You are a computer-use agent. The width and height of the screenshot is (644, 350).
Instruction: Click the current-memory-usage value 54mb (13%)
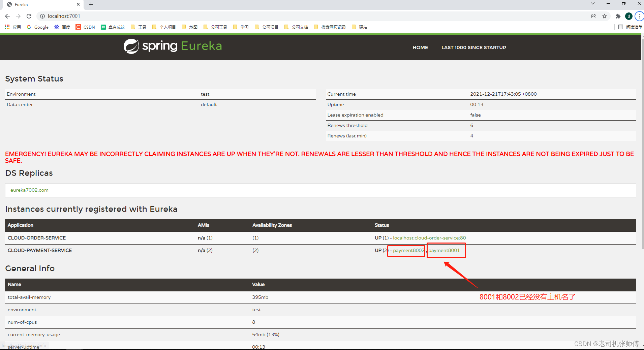click(x=266, y=335)
